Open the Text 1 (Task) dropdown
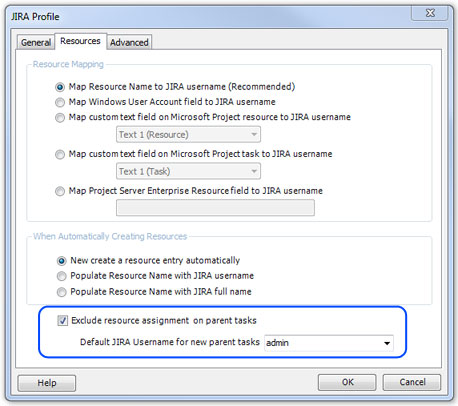458x406 pixels. point(188,171)
